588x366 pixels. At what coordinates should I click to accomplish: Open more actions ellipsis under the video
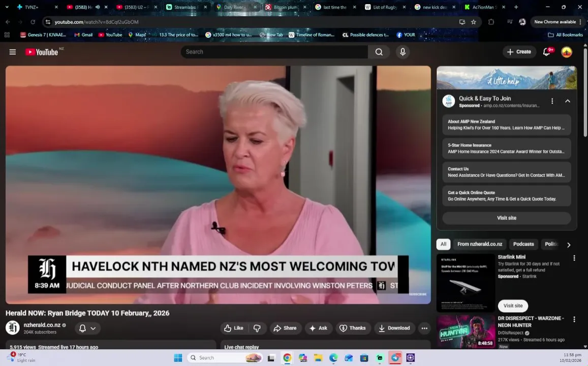click(424, 328)
